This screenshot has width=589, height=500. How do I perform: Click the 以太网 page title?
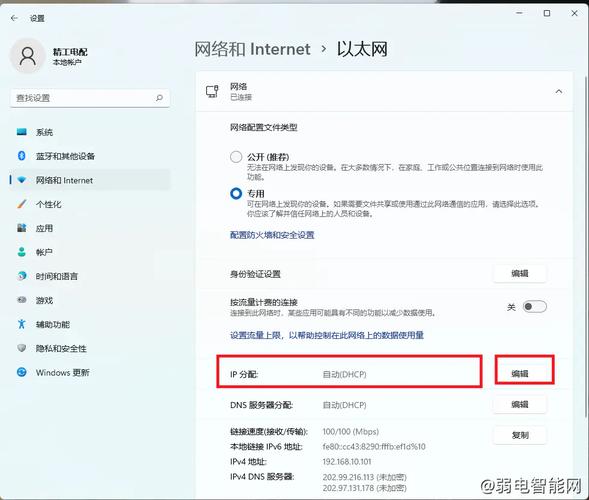click(362, 49)
